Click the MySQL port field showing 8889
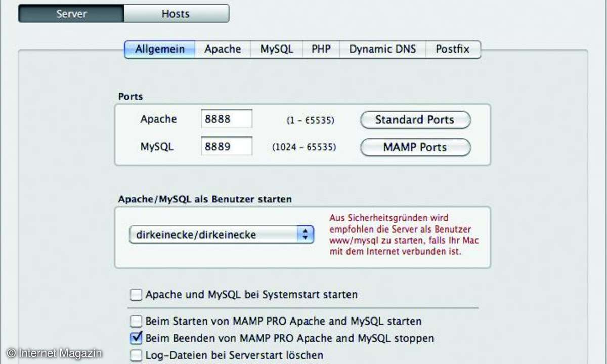 (x=227, y=147)
